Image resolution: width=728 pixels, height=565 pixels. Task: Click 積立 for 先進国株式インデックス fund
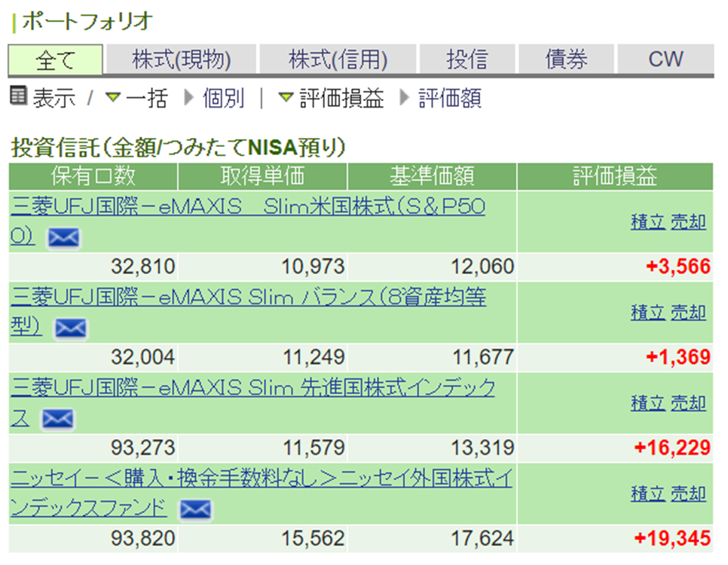pos(648,404)
